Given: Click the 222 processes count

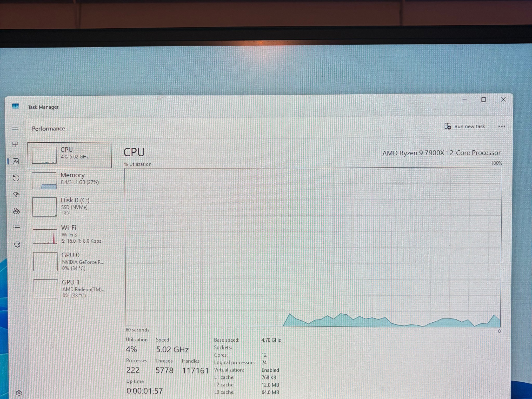Looking at the screenshot, I should coord(133,370).
